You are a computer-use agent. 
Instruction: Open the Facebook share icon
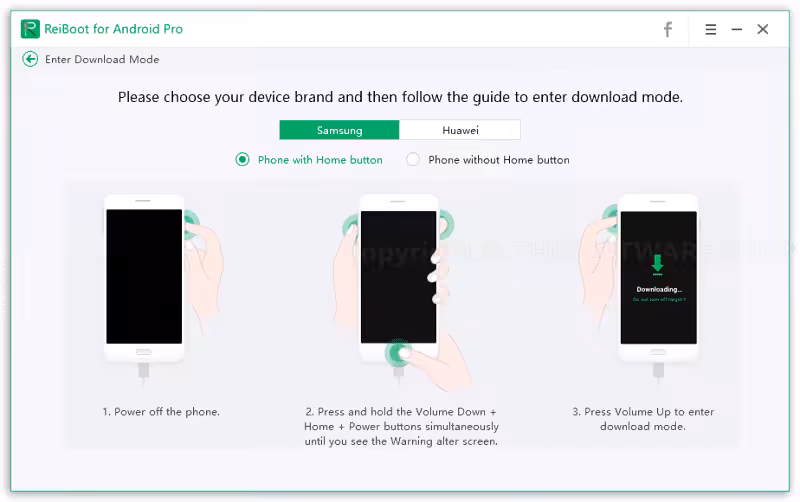667,29
